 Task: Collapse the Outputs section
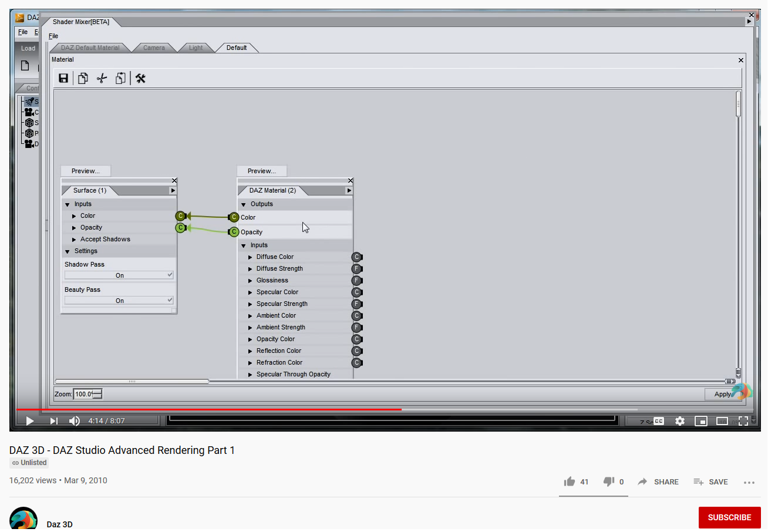click(244, 204)
